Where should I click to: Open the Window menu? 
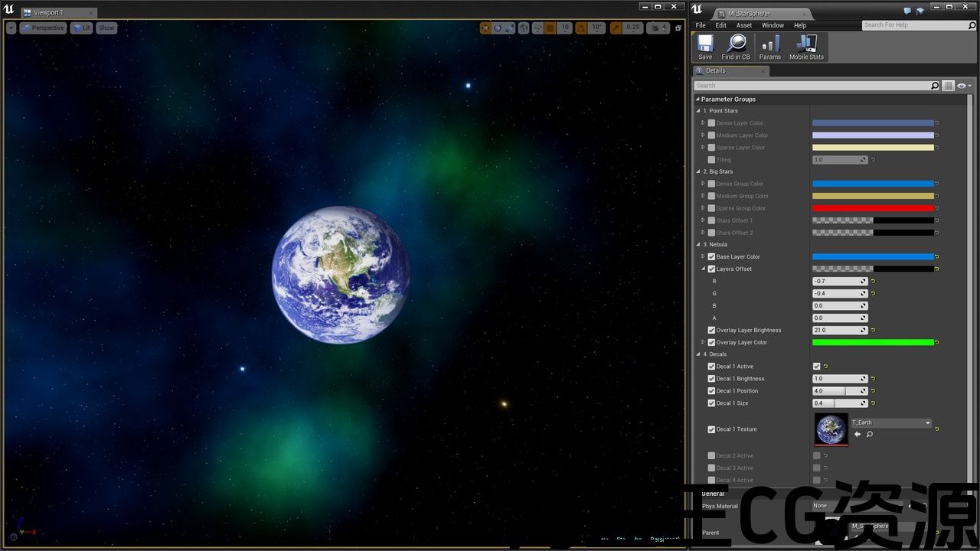773,25
